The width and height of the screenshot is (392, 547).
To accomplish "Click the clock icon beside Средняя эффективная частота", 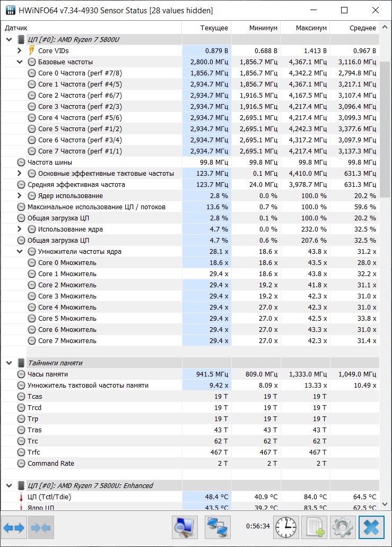I will click(21, 184).
